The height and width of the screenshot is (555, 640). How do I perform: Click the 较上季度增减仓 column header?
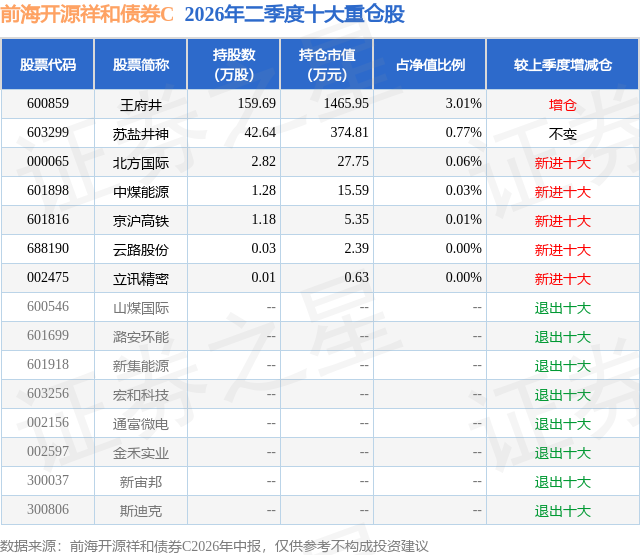[x=562, y=64]
